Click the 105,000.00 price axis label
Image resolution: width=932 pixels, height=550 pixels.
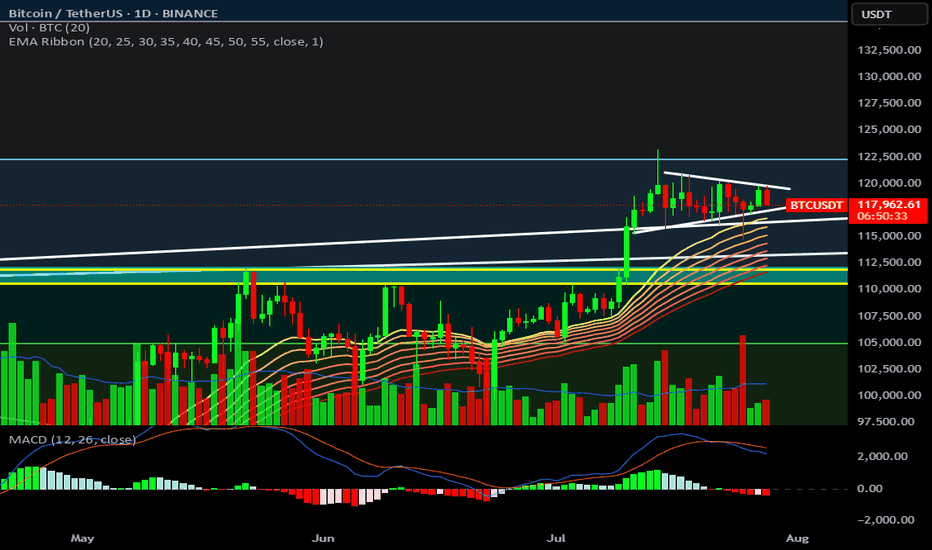point(889,342)
